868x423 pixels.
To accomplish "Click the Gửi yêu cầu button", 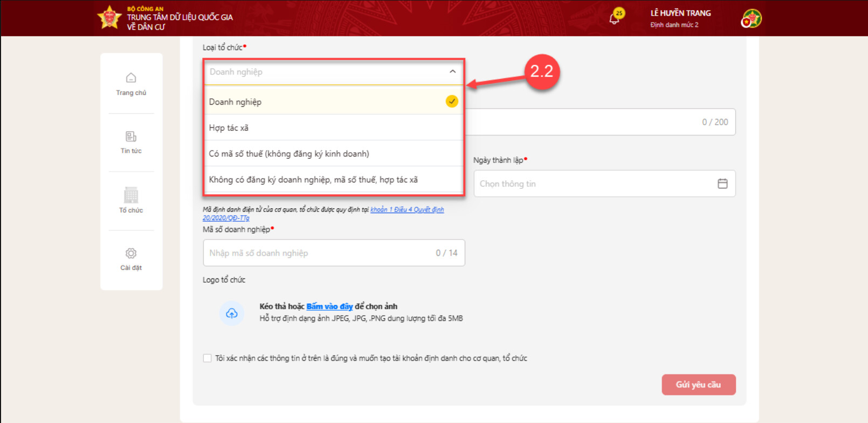I will coord(699,385).
